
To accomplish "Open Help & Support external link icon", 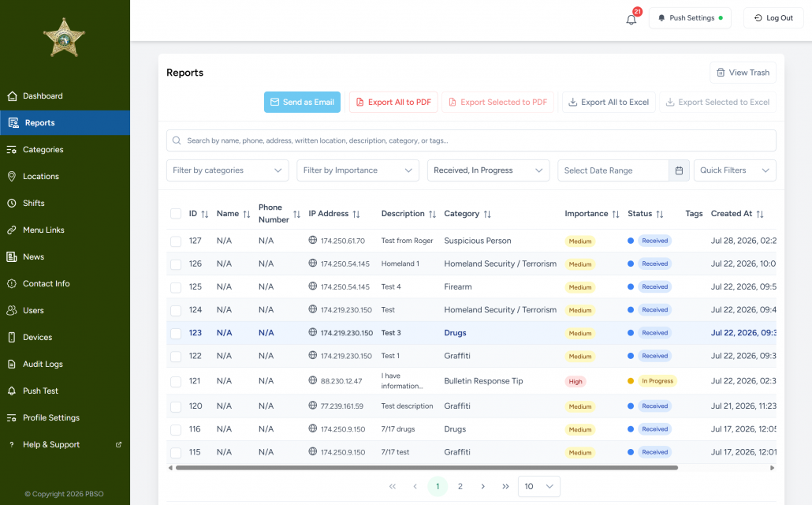I will click(x=118, y=444).
